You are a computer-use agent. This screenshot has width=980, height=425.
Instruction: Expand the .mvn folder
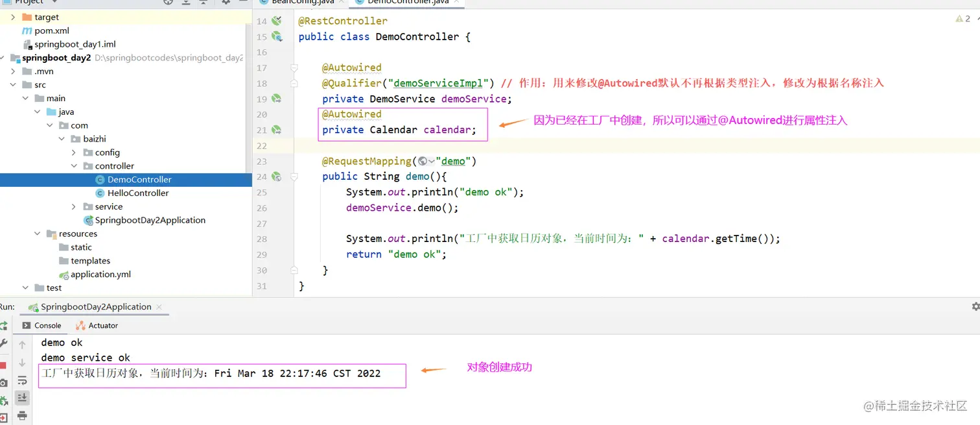(x=13, y=71)
